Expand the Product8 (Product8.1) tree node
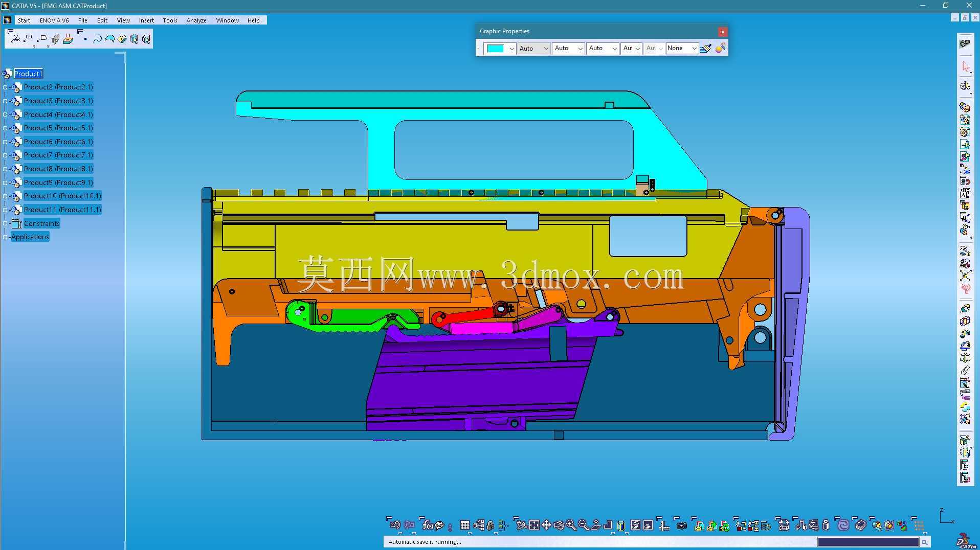 (5, 169)
